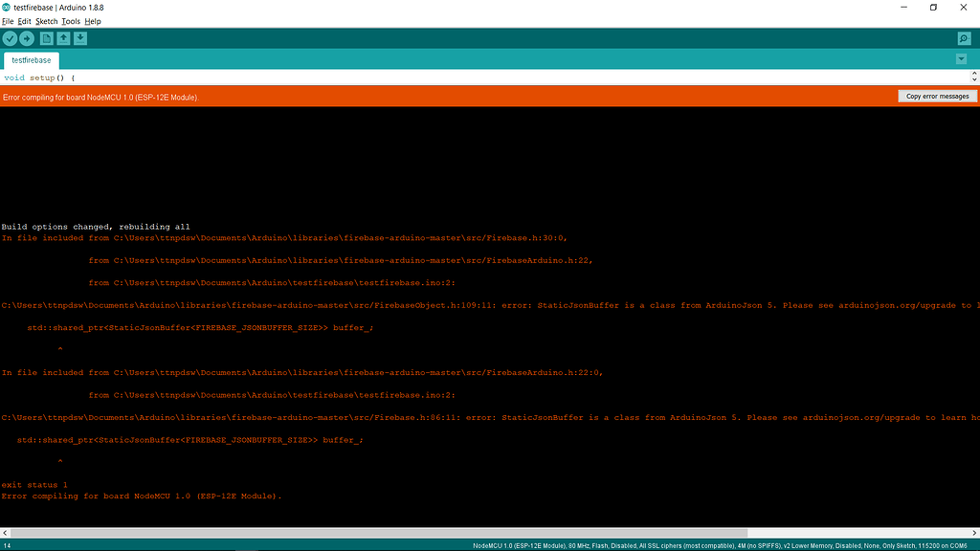980x551 pixels.
Task: Select the testfirebase tab
Action: click(x=31, y=60)
